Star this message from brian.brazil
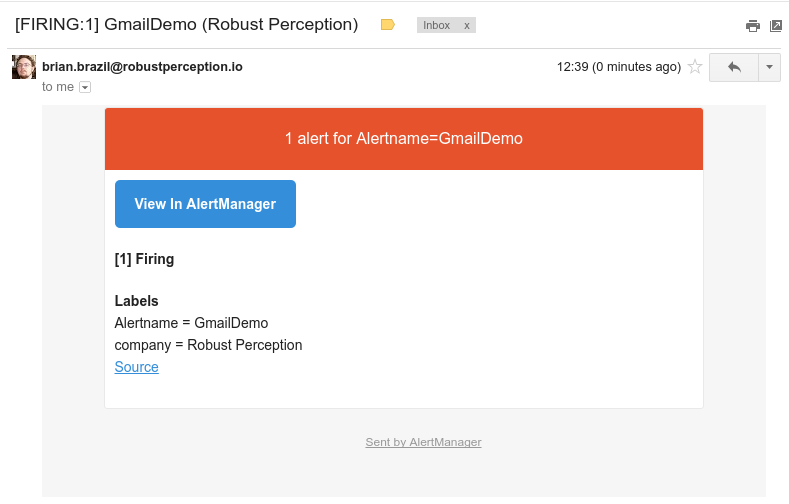Image resolution: width=789 pixels, height=504 pixels. coord(695,66)
